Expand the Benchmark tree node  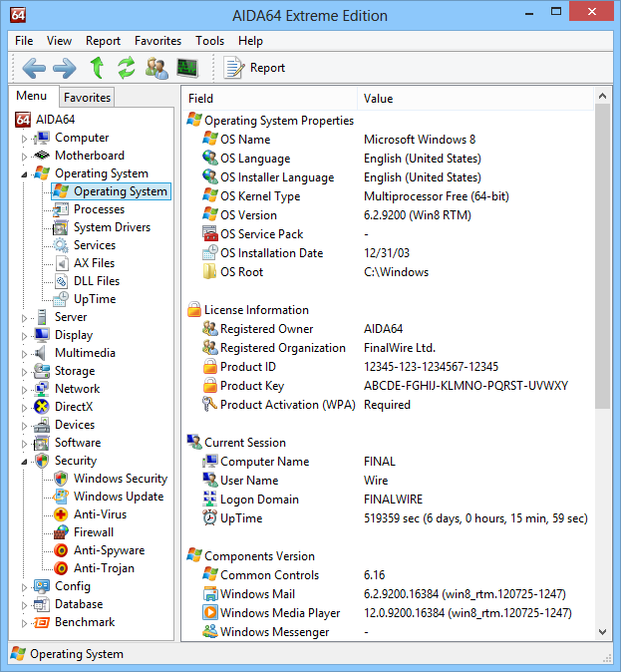pos(25,623)
